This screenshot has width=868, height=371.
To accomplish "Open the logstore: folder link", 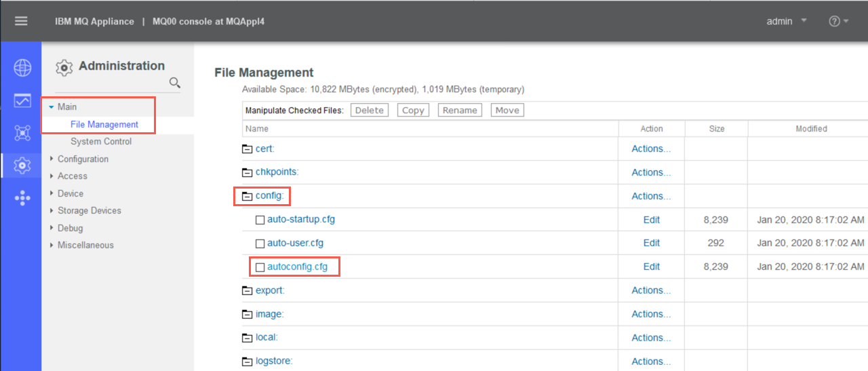I will [x=274, y=362].
